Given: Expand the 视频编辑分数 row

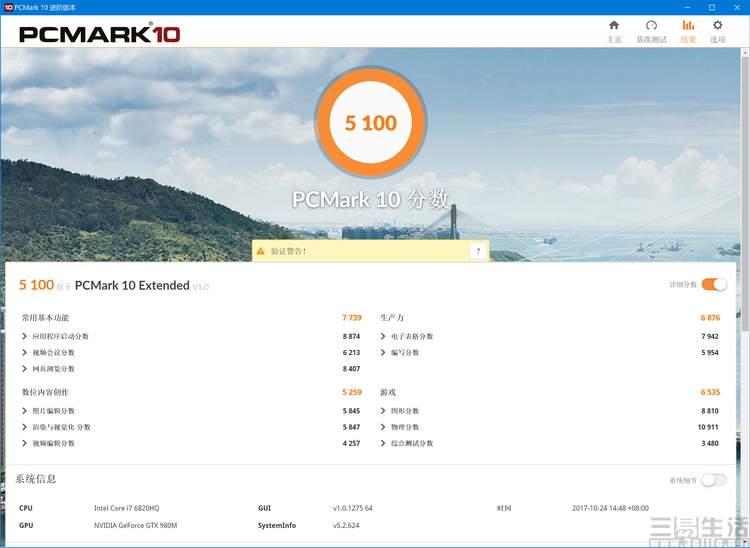Looking at the screenshot, I should coord(24,443).
